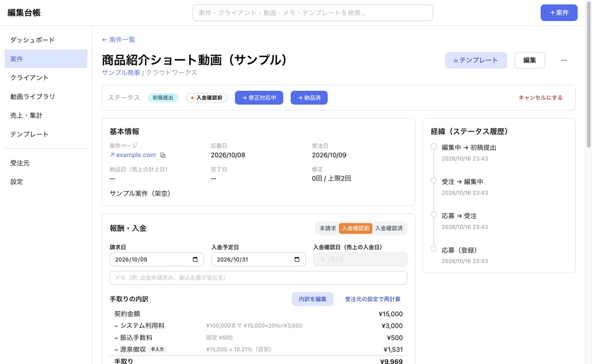Click the 編集 button
The image size is (592, 364).
(530, 60)
